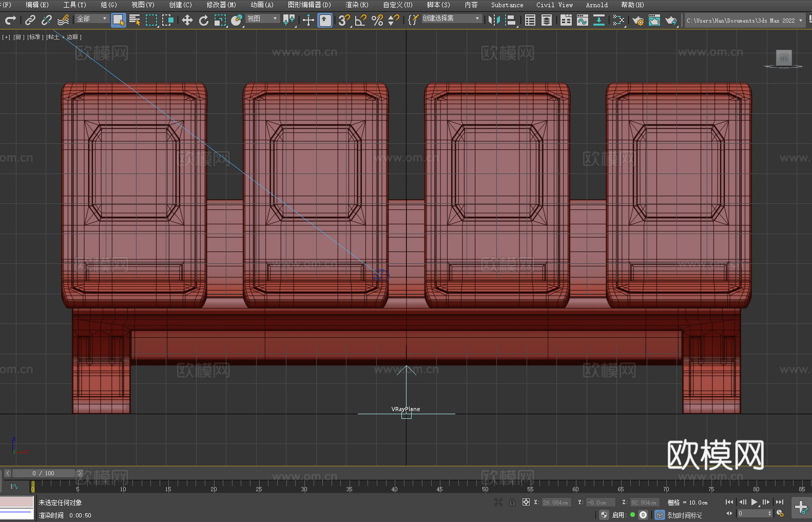Image resolution: width=812 pixels, height=522 pixels.
Task: Open the reference coordinate 视图 dropdown
Action: (x=262, y=18)
